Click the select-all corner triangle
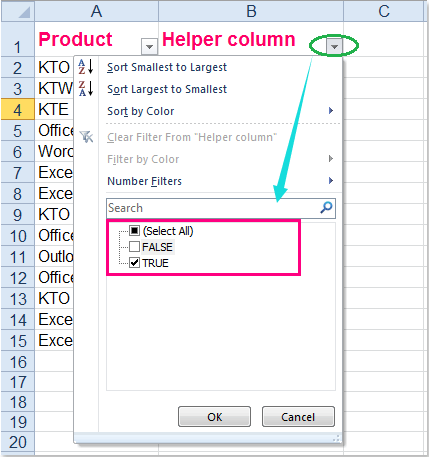This screenshot has width=429, height=457. pos(24,12)
